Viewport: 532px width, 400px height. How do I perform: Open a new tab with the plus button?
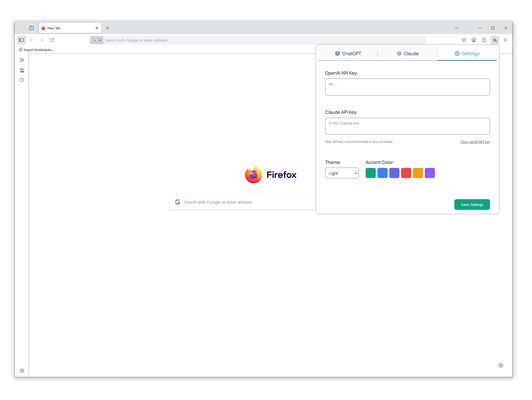[107, 28]
